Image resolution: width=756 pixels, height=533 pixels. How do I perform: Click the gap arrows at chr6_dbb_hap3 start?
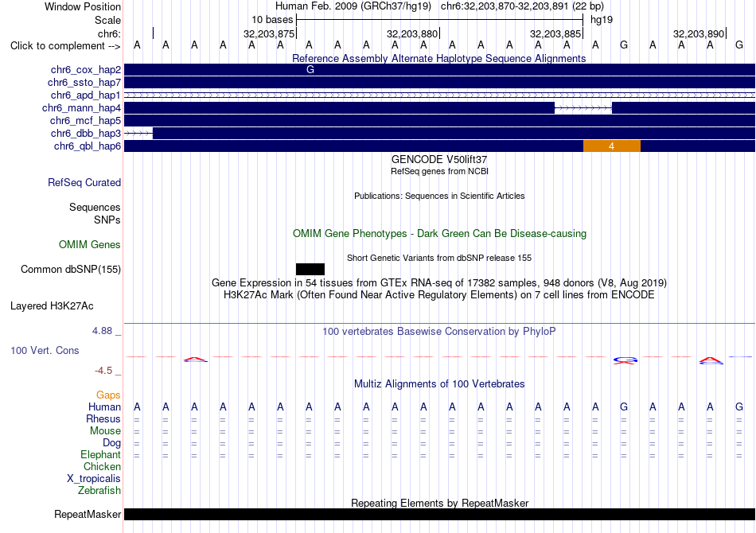[138, 133]
